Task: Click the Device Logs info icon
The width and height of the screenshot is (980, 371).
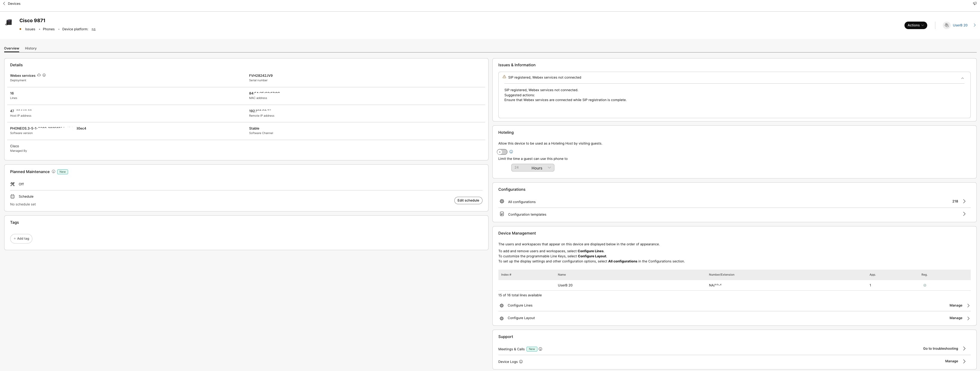Action: tap(521, 362)
